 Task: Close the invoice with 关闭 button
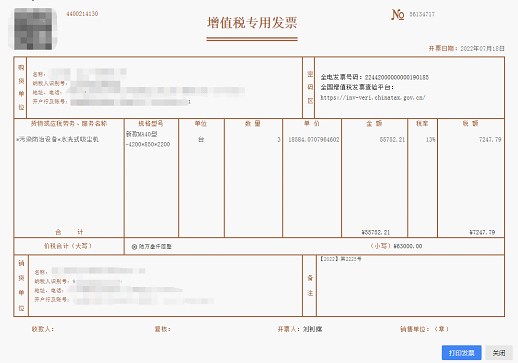coord(499,353)
